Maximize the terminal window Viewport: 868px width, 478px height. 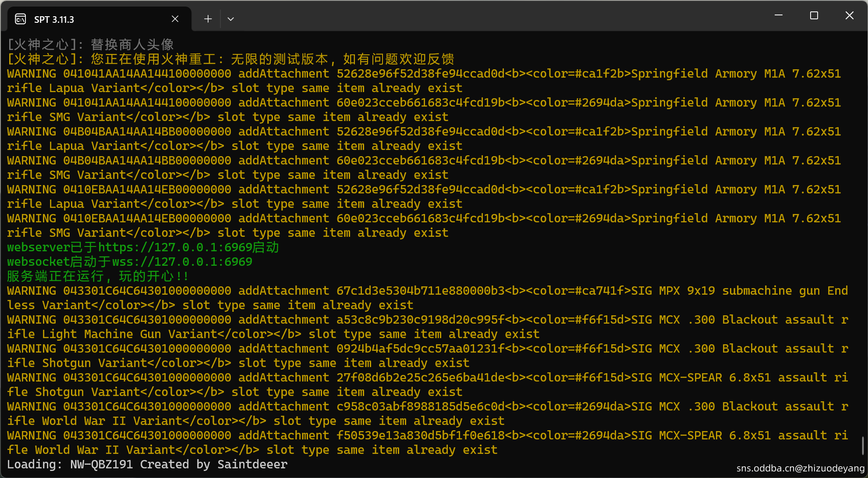tap(814, 15)
